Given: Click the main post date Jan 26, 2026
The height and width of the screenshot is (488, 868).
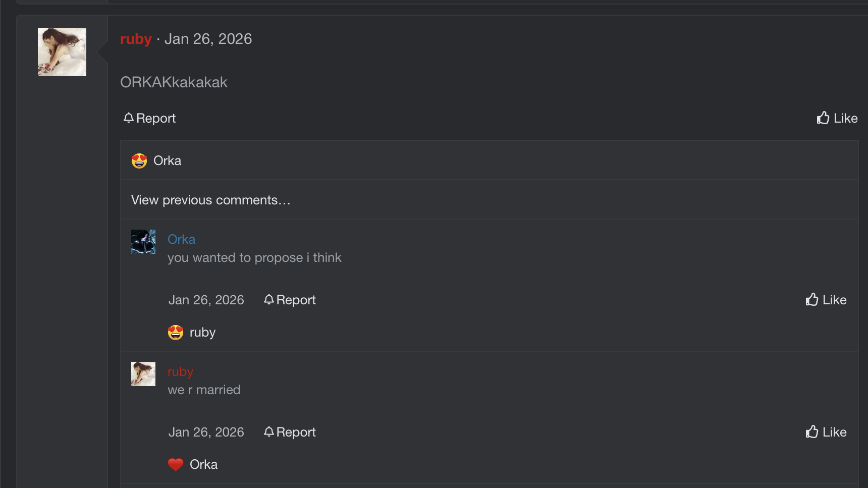Looking at the screenshot, I should [x=208, y=39].
